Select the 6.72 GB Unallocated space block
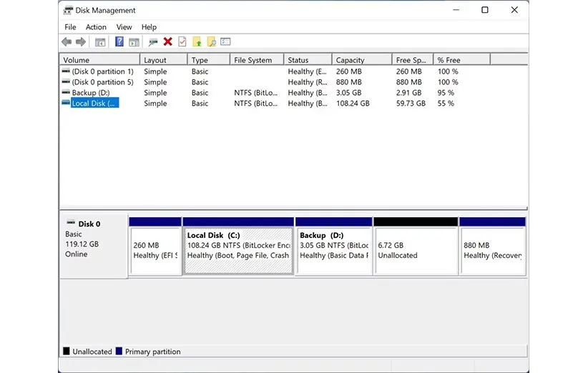Image resolution: width=588 pixels, height=373 pixels. click(x=415, y=251)
